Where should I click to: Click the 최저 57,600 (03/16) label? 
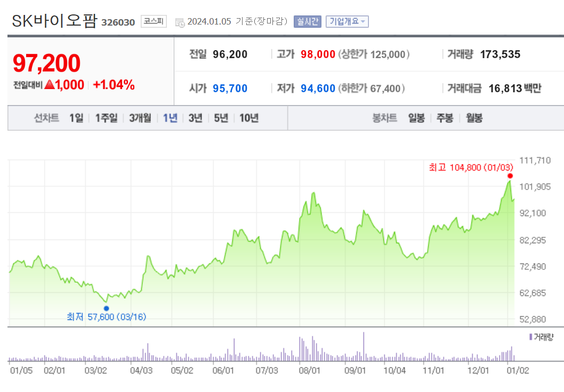pos(107,317)
